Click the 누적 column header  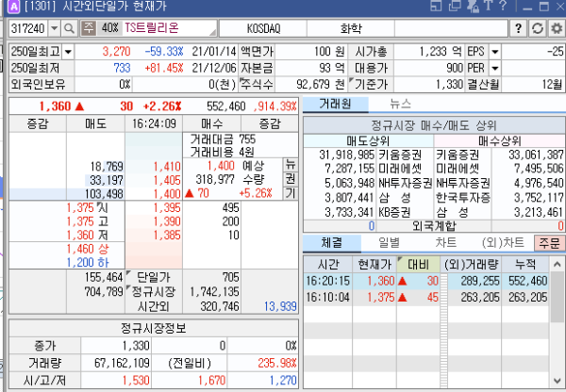525,265
